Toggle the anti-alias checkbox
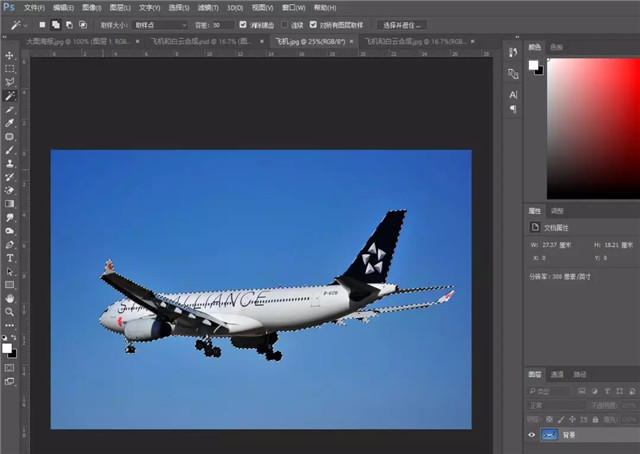The width and height of the screenshot is (640, 454). [x=244, y=24]
